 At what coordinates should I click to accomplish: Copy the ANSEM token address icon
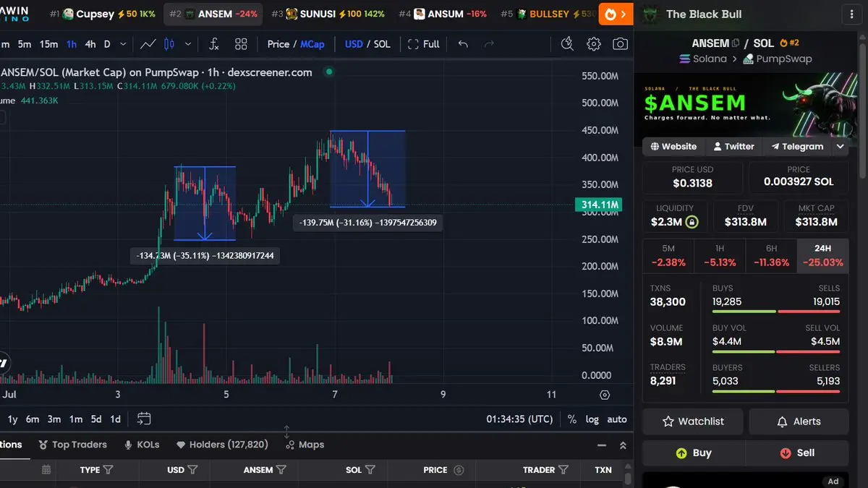click(736, 43)
